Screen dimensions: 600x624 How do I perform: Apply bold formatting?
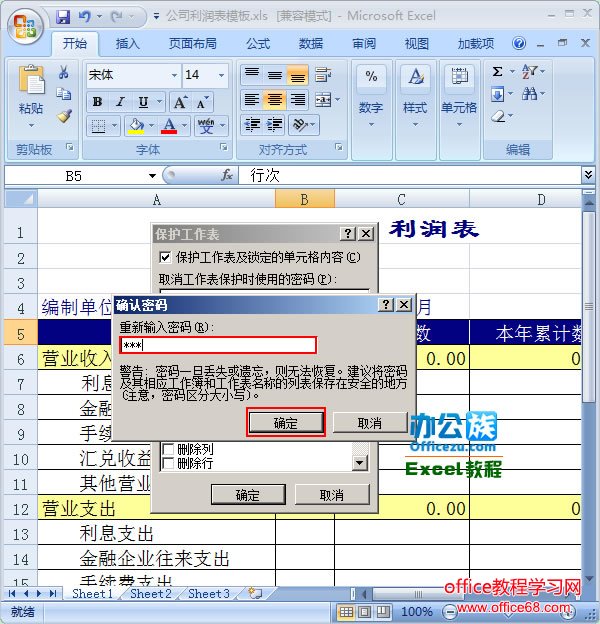click(97, 102)
